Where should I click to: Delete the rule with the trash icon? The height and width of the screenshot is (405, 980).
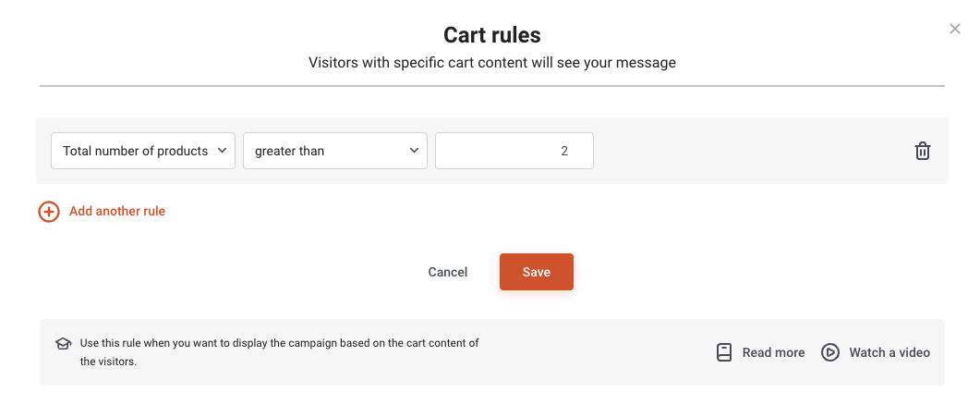tap(923, 151)
